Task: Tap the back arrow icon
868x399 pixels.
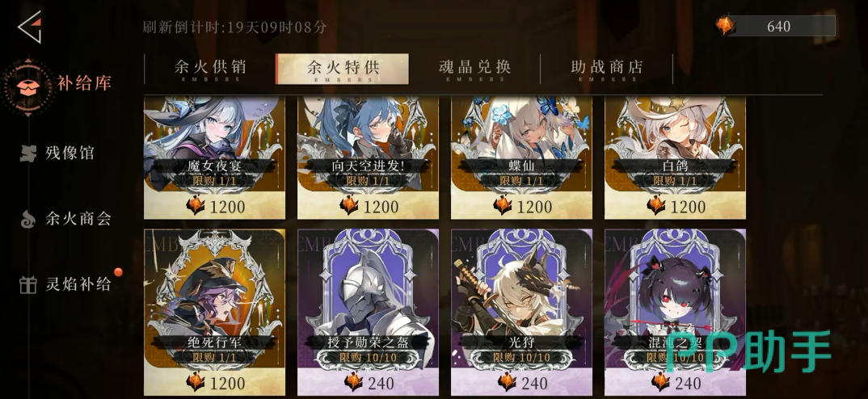Action: click(x=29, y=27)
